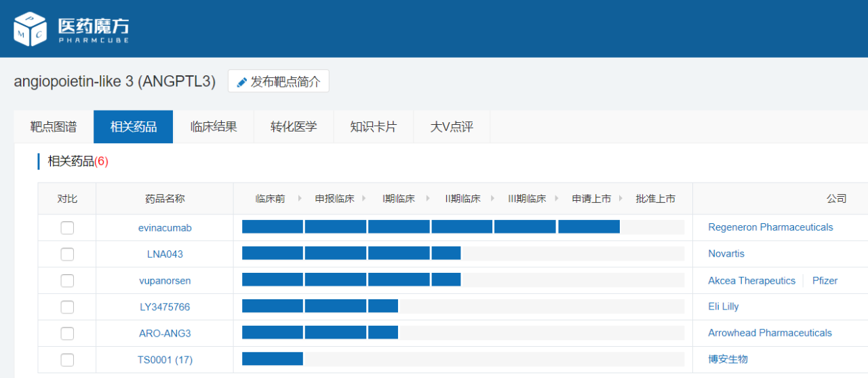Click the angiopoietin-like 3 (ANGPTL3) title

click(x=115, y=82)
